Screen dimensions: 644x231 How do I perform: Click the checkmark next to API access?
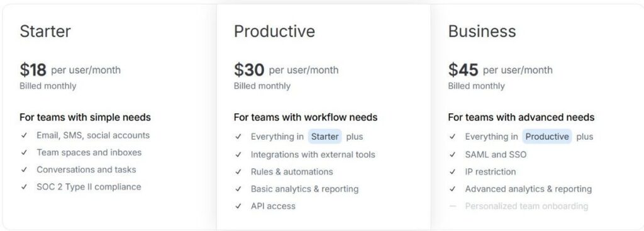pos(238,206)
